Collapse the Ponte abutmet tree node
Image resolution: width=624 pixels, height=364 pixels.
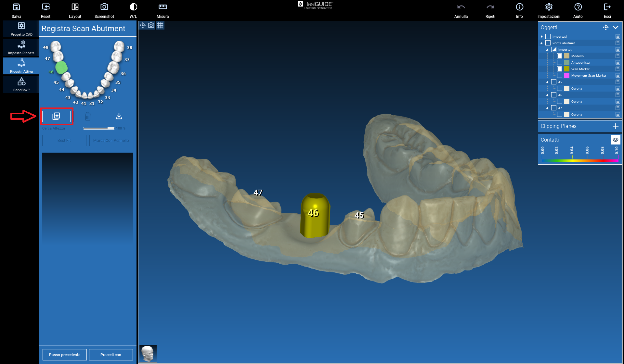click(542, 43)
